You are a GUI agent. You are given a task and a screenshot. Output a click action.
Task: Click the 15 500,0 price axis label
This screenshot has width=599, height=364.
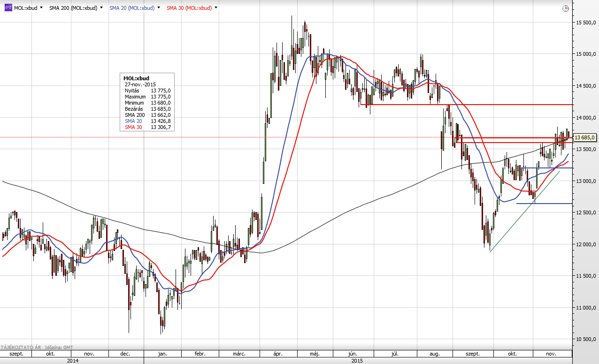click(x=586, y=23)
